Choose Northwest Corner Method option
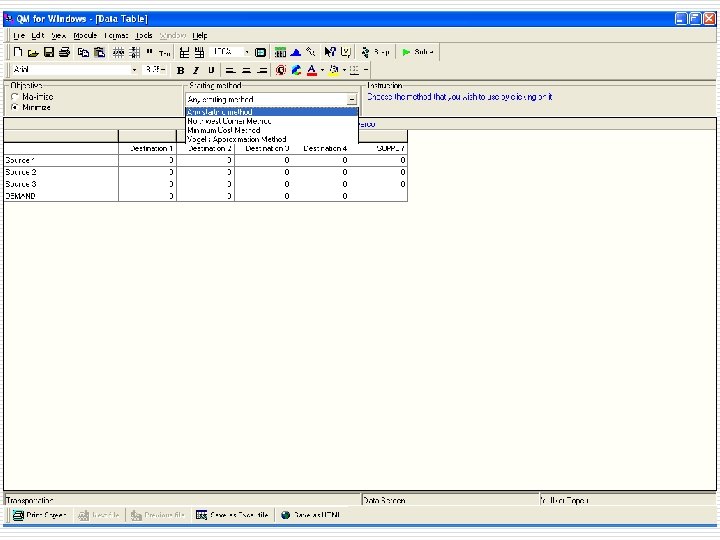The height and width of the screenshot is (540, 720). (271, 121)
